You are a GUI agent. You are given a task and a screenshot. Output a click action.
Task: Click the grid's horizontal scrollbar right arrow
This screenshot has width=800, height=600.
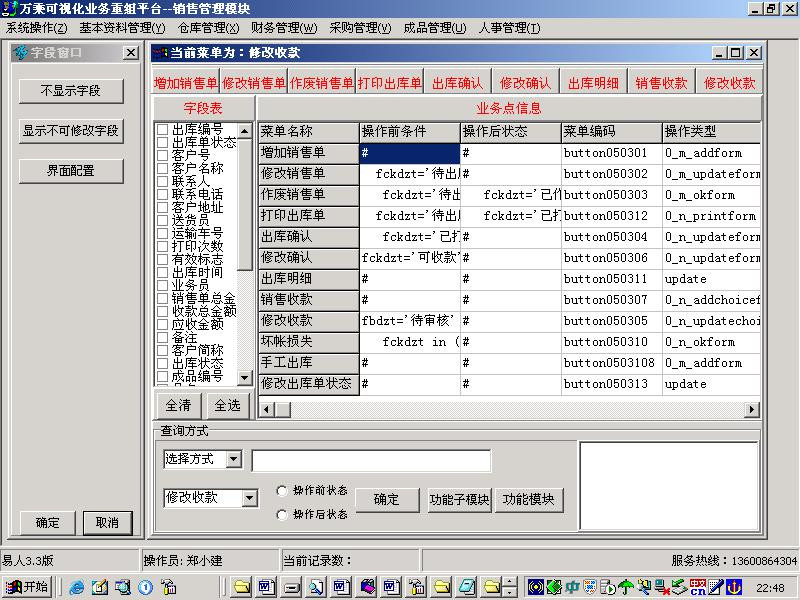click(x=752, y=409)
